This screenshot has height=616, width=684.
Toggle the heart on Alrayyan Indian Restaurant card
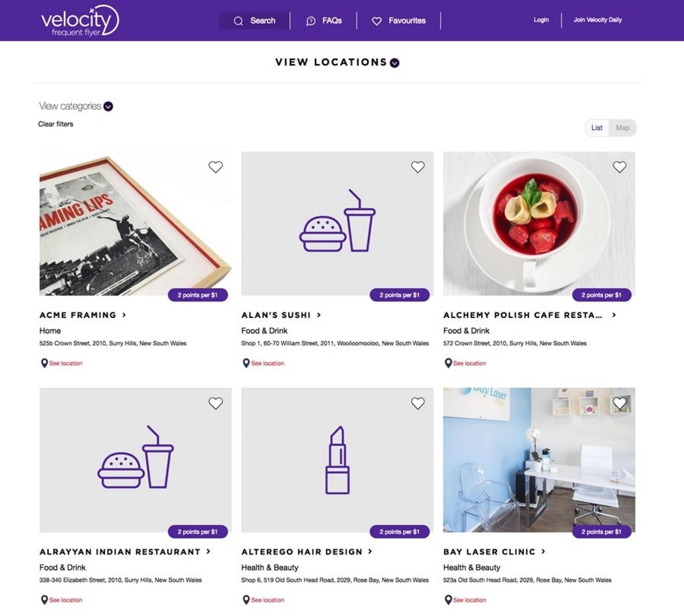(x=216, y=403)
